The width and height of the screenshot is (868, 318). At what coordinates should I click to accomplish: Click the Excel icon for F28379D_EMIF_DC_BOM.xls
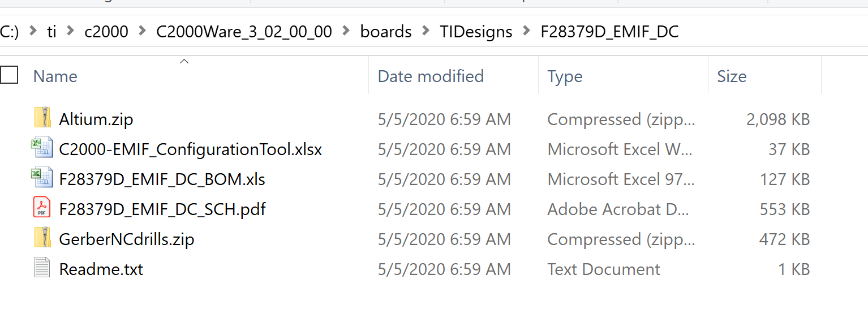click(42, 179)
